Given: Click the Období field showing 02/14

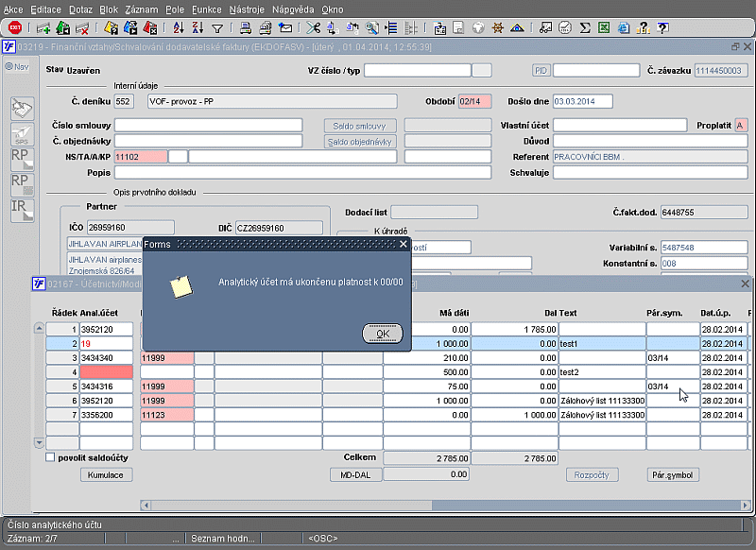Looking at the screenshot, I should click(475, 101).
